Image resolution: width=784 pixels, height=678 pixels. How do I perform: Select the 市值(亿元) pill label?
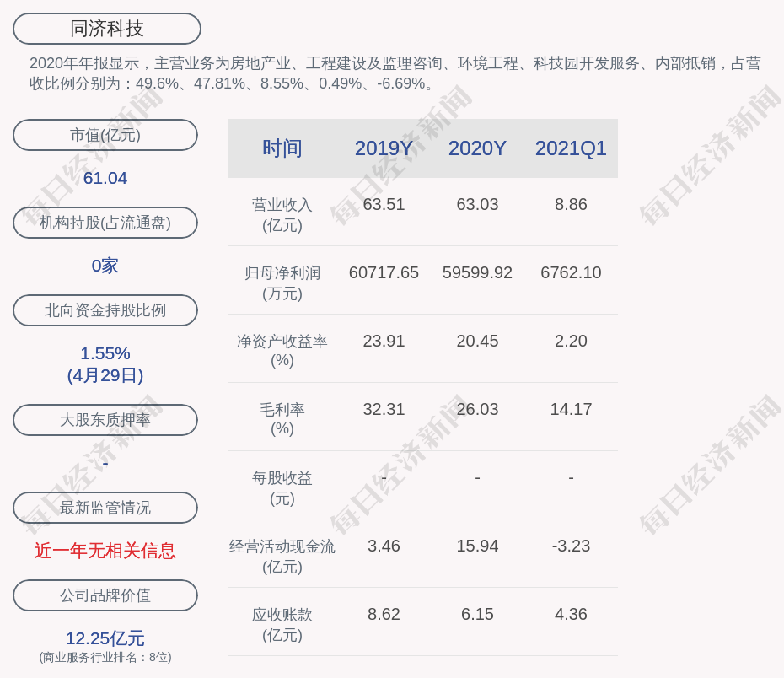coord(105,135)
